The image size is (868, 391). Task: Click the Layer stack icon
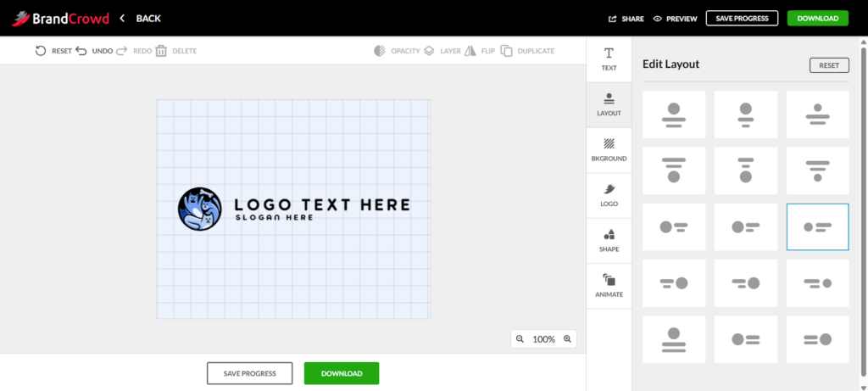[429, 51]
